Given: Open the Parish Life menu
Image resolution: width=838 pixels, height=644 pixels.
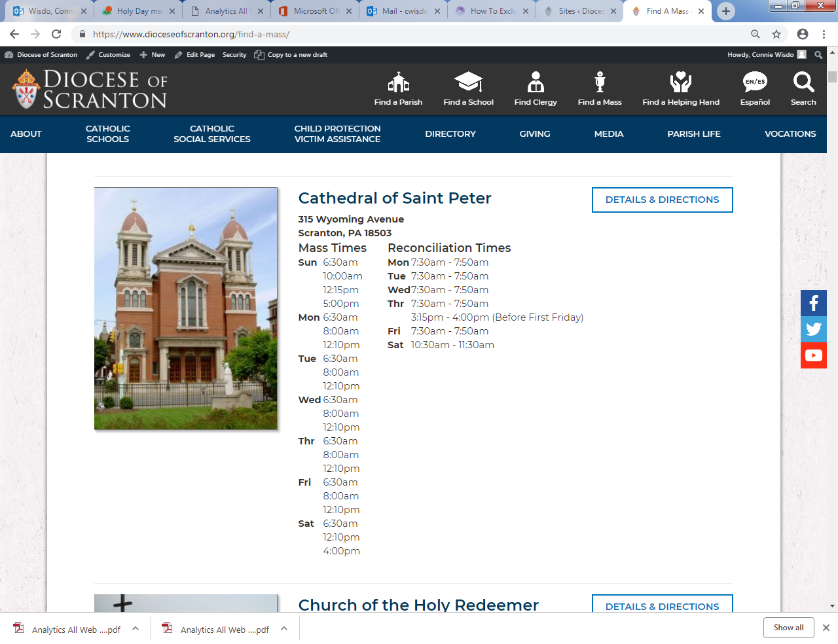Looking at the screenshot, I should pos(693,134).
